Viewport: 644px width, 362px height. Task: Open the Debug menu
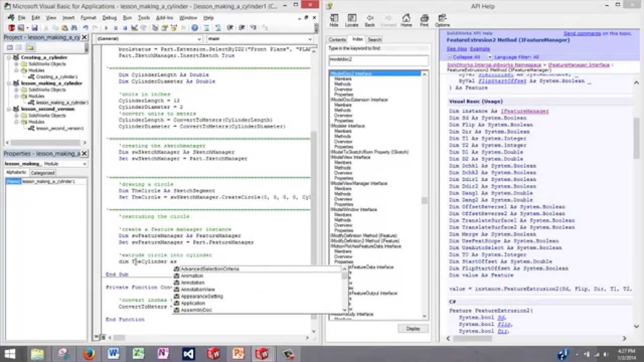tap(109, 18)
